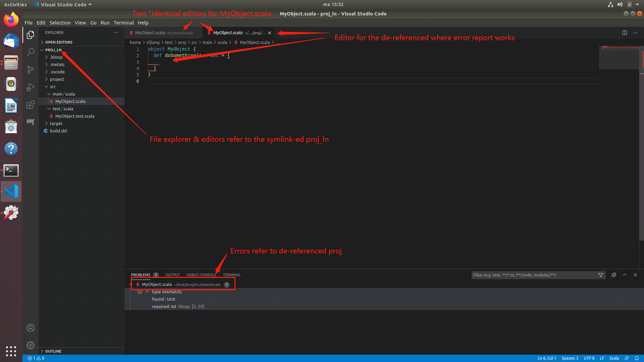Open the Search view in the activity bar
The width and height of the screenshot is (644, 362).
click(31, 52)
